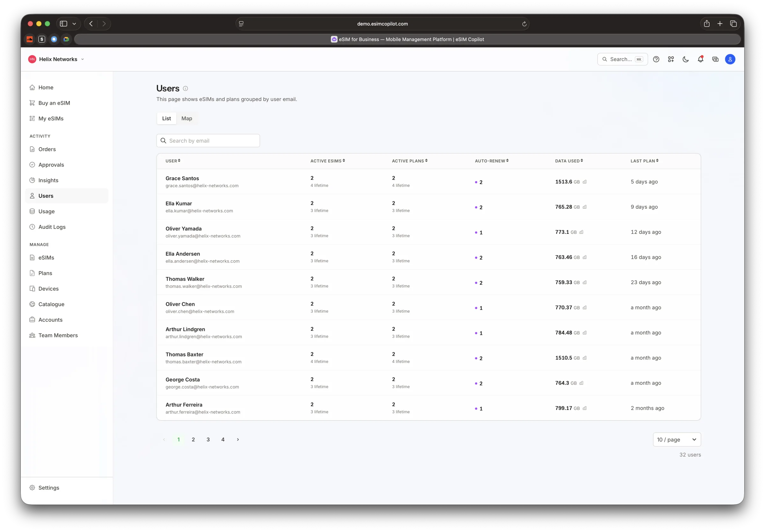The width and height of the screenshot is (765, 532).
Task: Sort table by User column
Action: (173, 161)
